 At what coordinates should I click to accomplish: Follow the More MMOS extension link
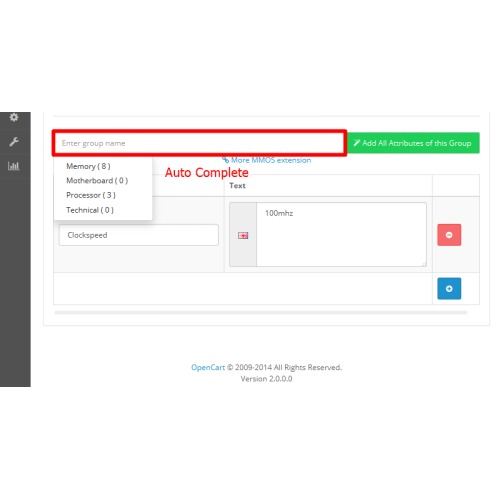coord(271,160)
